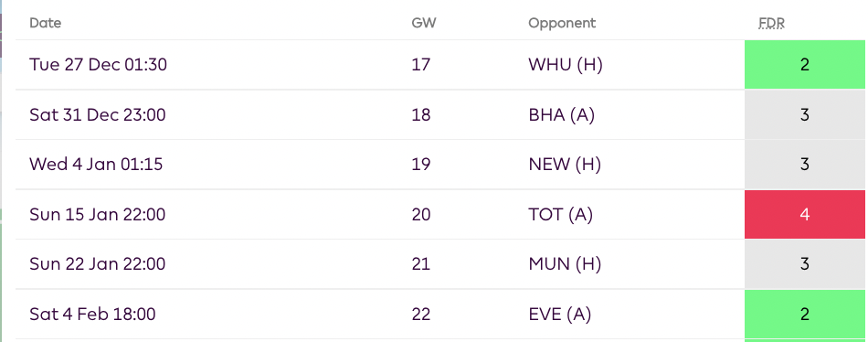Click the FDR column header
Screen dimensions: 868x342
772,23
